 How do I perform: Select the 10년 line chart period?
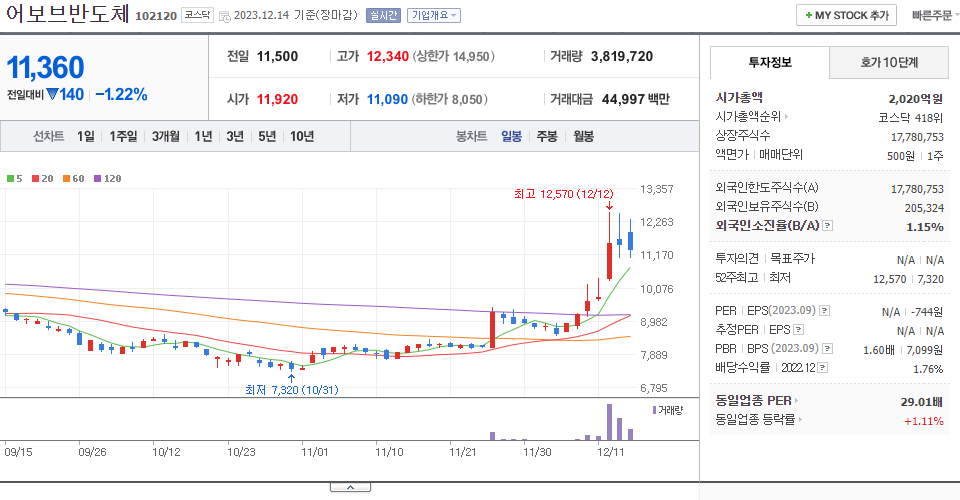click(x=302, y=136)
